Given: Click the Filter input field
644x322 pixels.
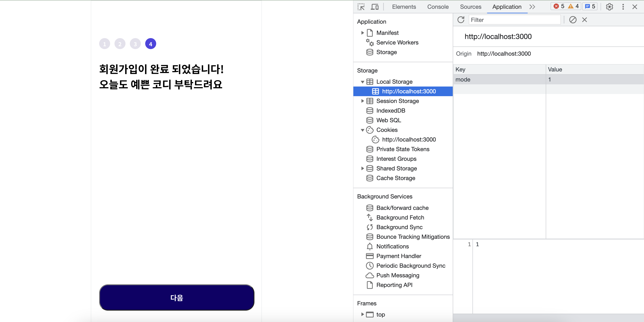Looking at the screenshot, I should point(514,20).
